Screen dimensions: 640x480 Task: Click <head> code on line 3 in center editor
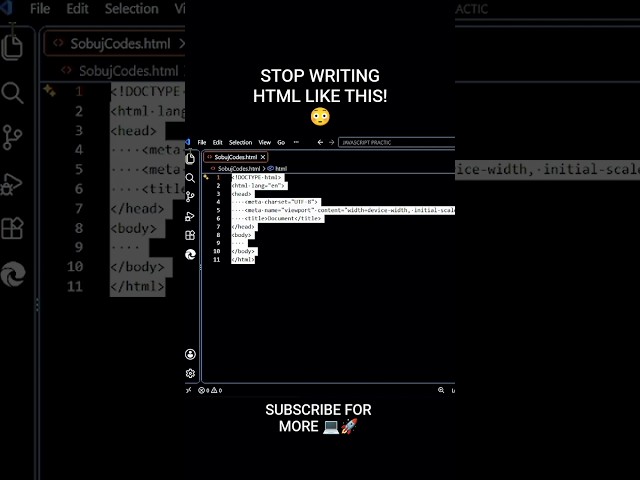pos(242,194)
